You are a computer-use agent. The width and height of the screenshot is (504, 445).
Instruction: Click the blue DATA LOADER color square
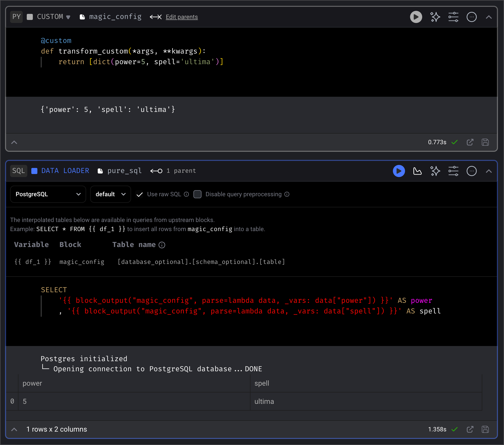[34, 171]
